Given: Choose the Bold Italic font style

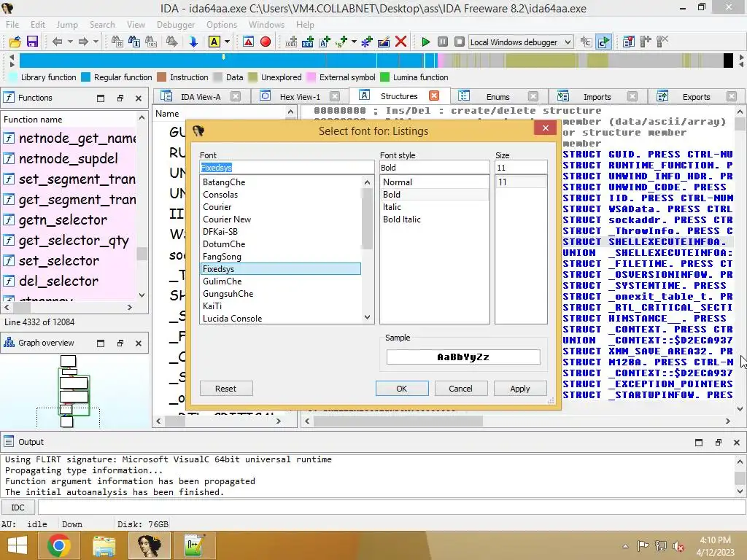Looking at the screenshot, I should tap(435, 219).
